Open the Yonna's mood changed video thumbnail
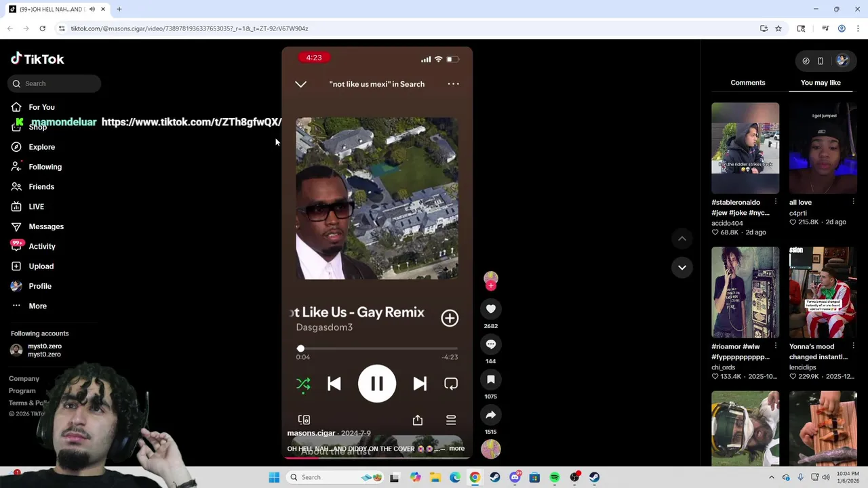868x488 pixels. 823,292
